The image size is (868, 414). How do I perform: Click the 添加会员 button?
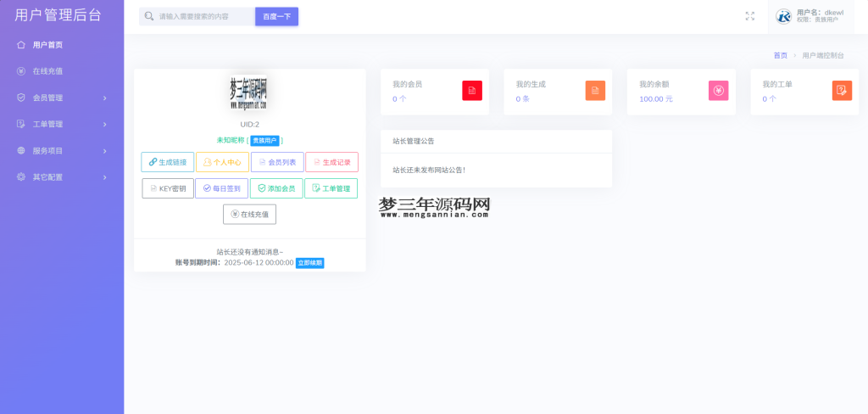tap(276, 188)
